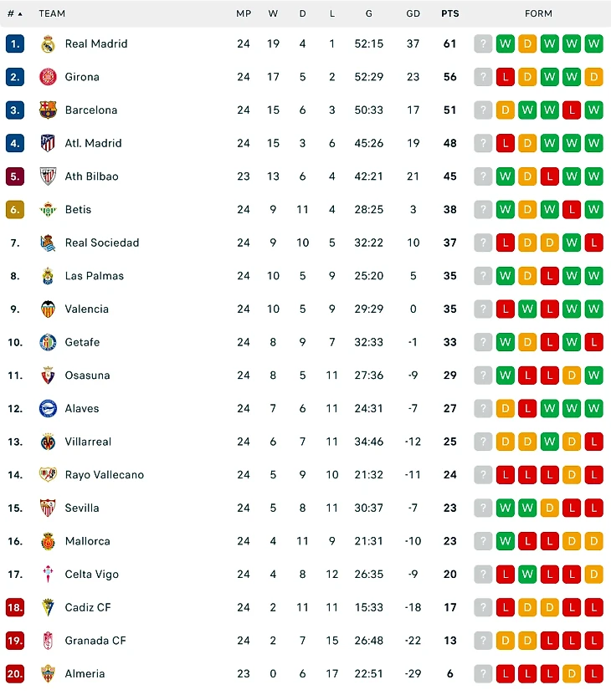Open the Granada CF team page
Screen dimensions: 611x700
(95, 641)
